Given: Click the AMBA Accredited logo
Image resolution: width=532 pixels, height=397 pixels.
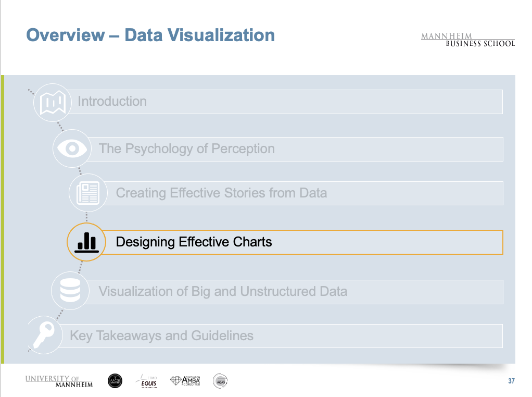Looking at the screenshot, I should coord(185,381).
